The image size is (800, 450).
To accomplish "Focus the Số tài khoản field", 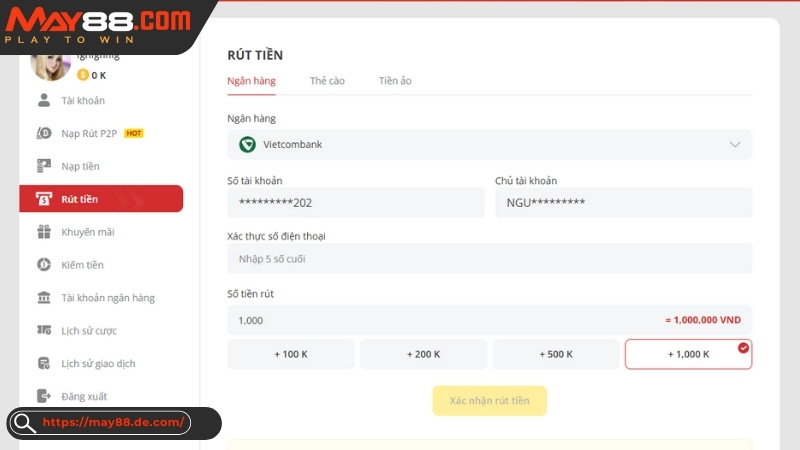I will pos(356,203).
